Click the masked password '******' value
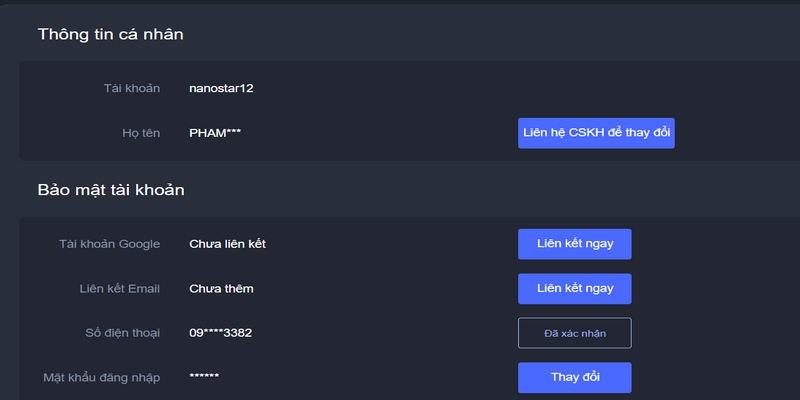Viewport: 800px width, 400px height. [204, 377]
